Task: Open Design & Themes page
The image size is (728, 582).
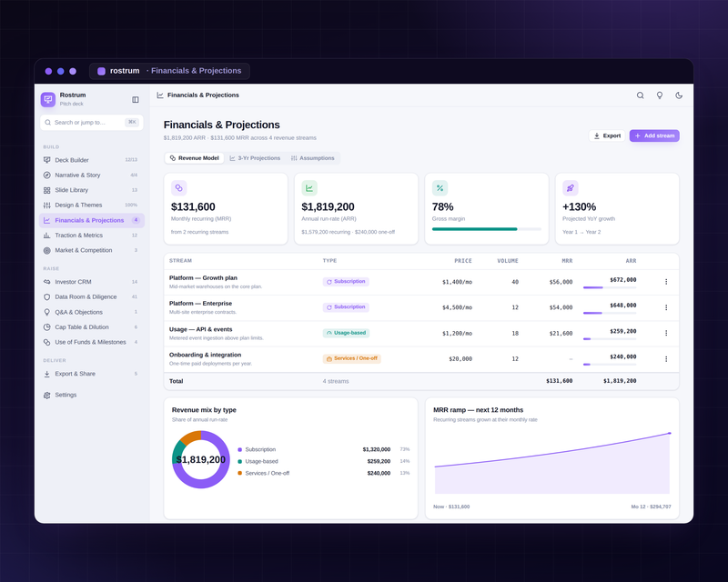Action: point(92,205)
